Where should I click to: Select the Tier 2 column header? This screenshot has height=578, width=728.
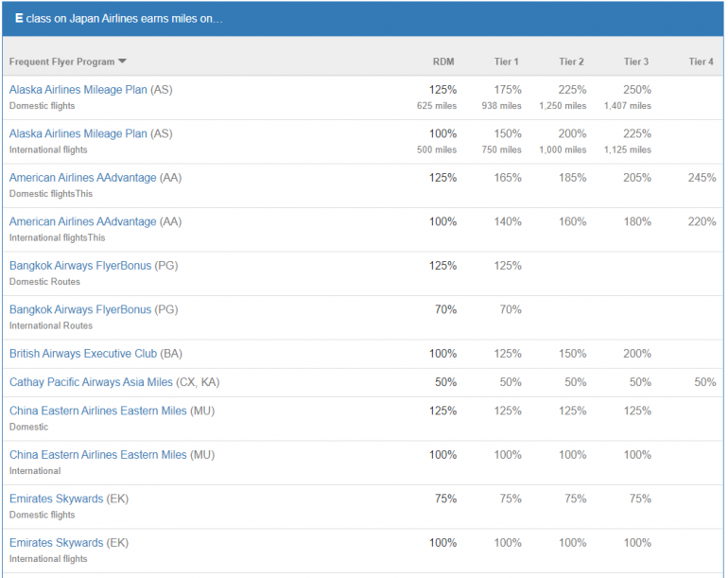[571, 62]
